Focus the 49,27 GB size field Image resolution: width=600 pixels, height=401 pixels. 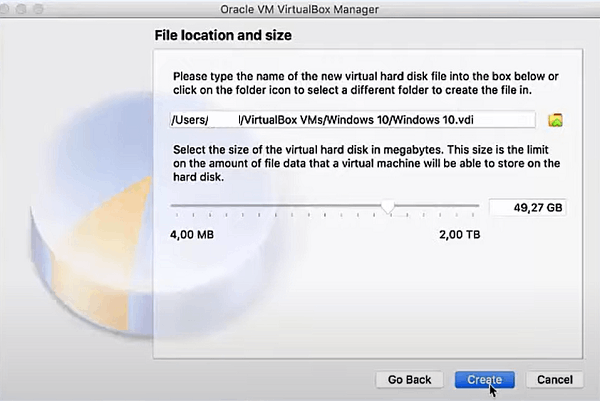(x=527, y=208)
